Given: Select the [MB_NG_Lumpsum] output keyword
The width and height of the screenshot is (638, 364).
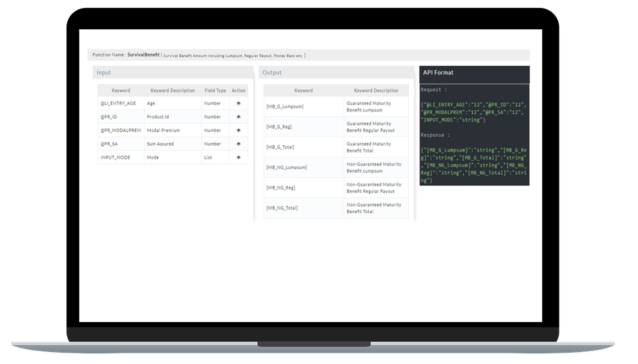Looking at the screenshot, I should click(x=286, y=167).
